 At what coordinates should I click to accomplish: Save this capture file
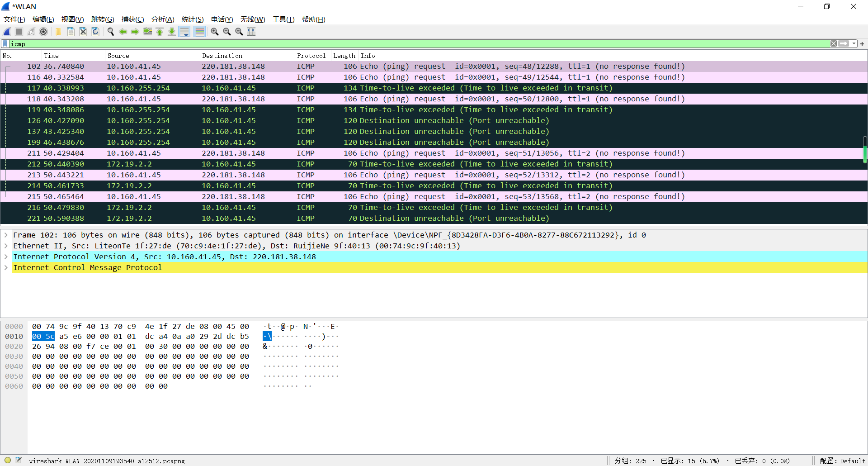[x=71, y=32]
